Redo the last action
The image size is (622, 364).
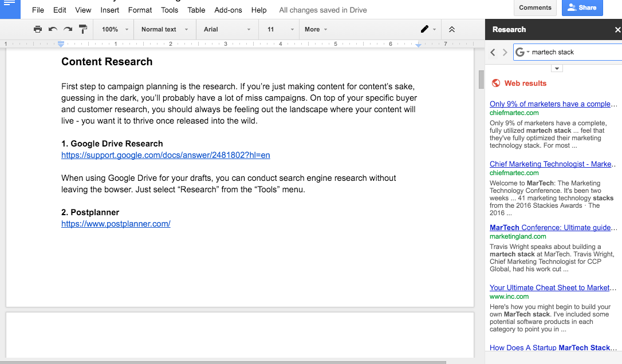pyautogui.click(x=68, y=29)
